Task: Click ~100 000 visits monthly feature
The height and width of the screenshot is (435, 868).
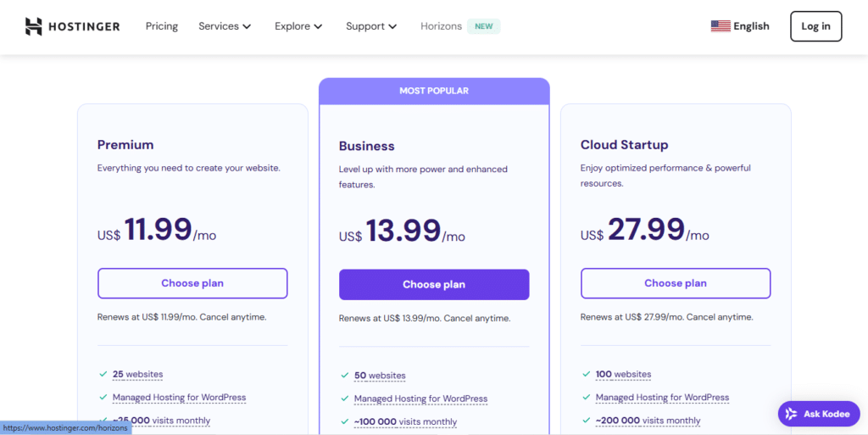Action: pyautogui.click(x=406, y=421)
